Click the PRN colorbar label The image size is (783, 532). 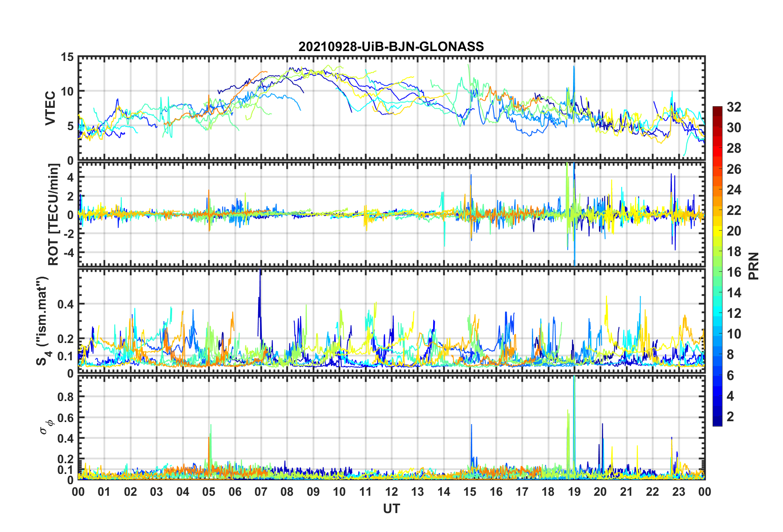click(753, 266)
